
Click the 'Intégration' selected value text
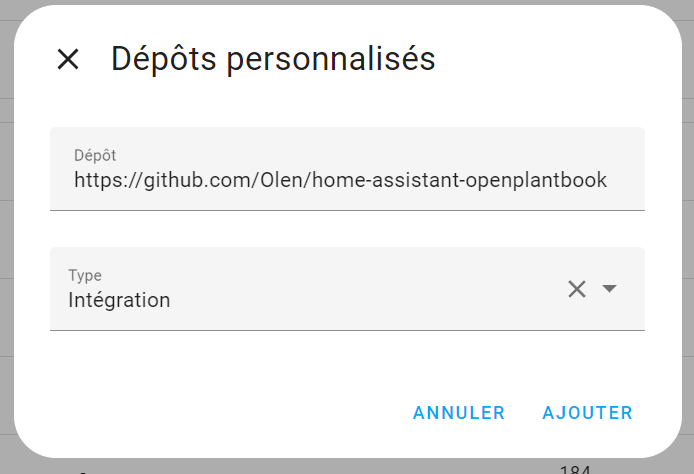coord(119,300)
